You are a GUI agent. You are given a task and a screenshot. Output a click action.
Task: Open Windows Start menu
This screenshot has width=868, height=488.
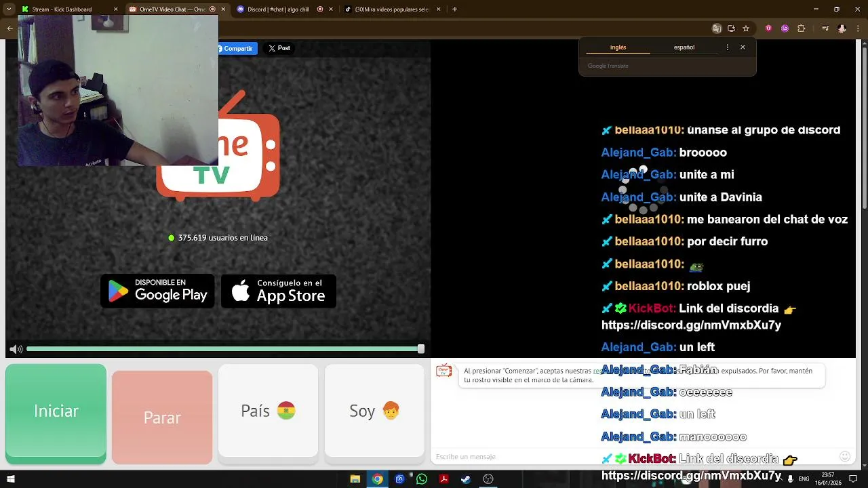[10, 479]
